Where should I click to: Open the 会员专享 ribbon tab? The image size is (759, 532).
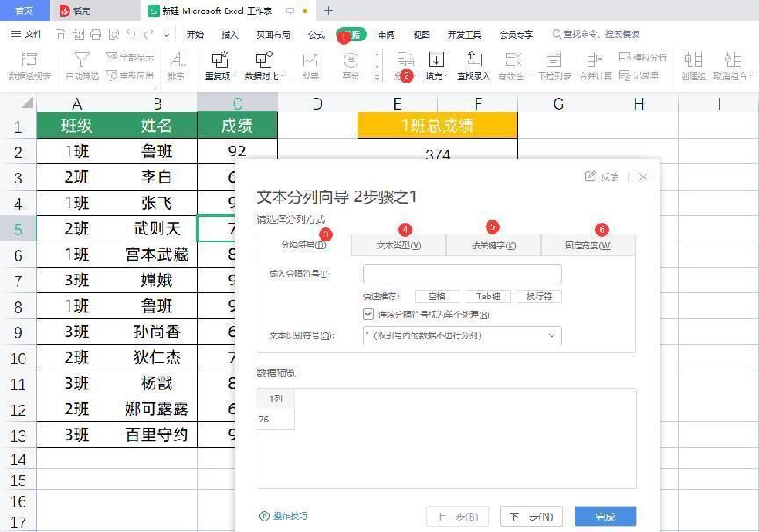click(517, 34)
